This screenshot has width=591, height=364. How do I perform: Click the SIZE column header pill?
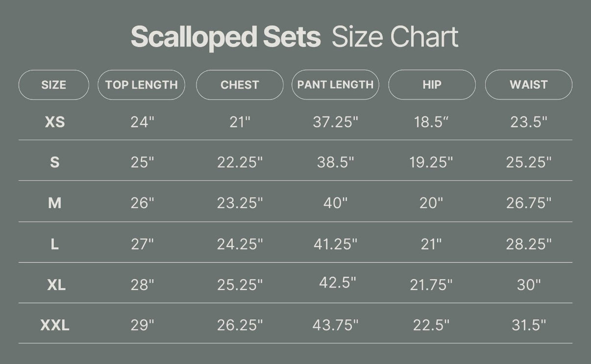(x=54, y=85)
